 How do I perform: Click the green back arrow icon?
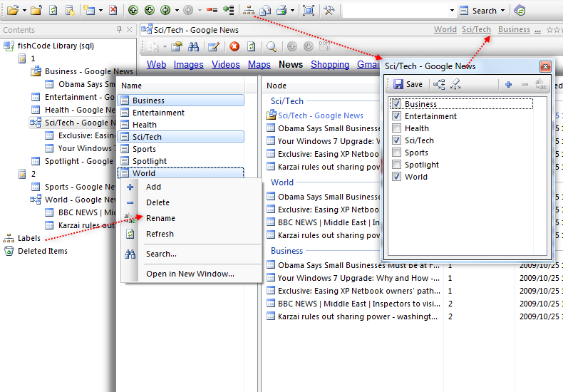click(165, 11)
